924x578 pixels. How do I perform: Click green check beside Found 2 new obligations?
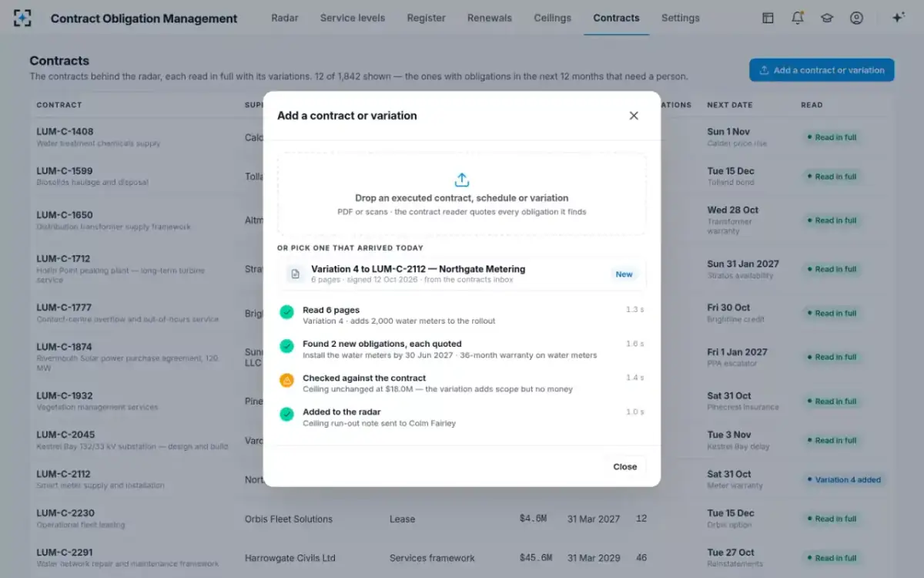tap(286, 346)
